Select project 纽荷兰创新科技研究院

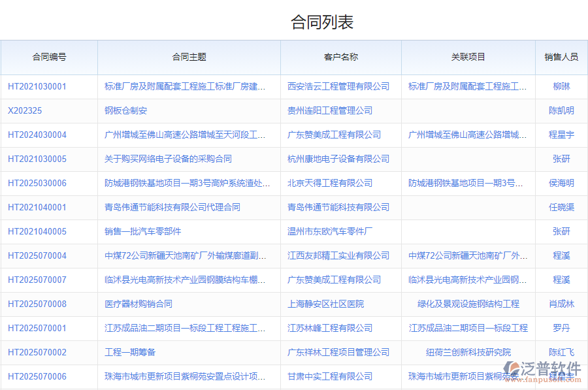pyautogui.click(x=468, y=352)
